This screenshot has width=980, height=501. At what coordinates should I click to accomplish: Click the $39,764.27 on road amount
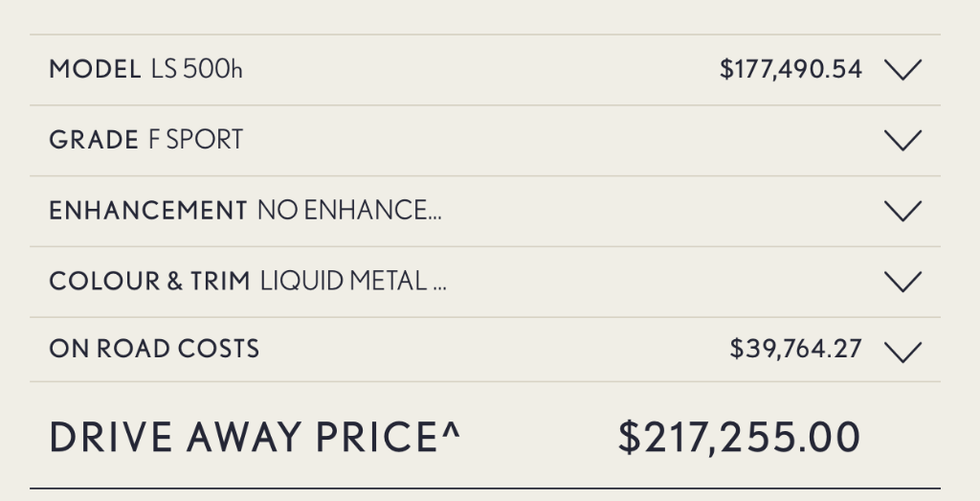tap(795, 349)
